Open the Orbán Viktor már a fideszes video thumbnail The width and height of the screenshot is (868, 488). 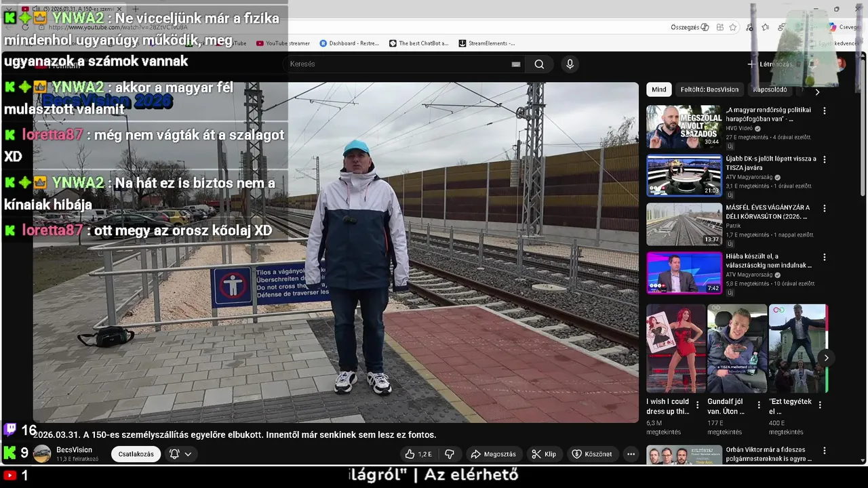pos(684,455)
